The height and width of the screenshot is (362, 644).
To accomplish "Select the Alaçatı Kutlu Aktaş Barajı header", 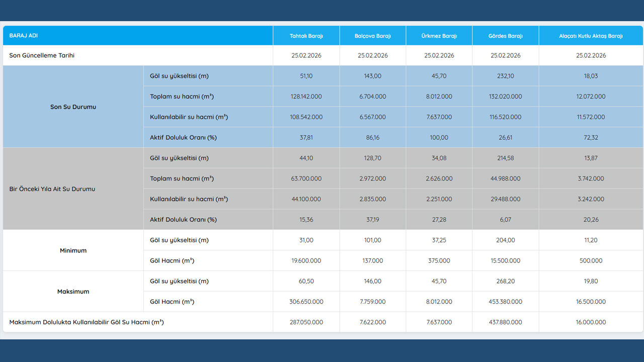I will tap(591, 36).
